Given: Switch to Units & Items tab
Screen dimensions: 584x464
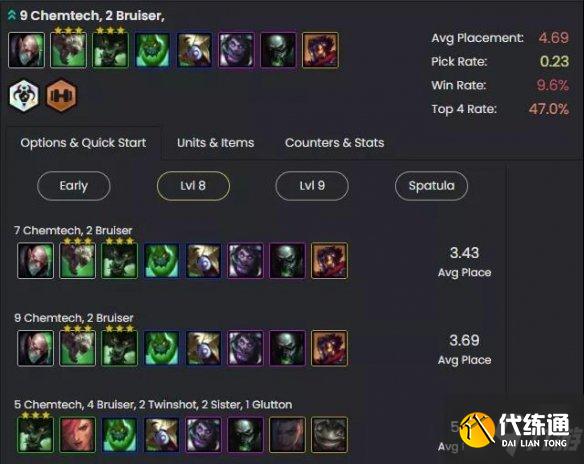Looking at the screenshot, I should tap(216, 143).
